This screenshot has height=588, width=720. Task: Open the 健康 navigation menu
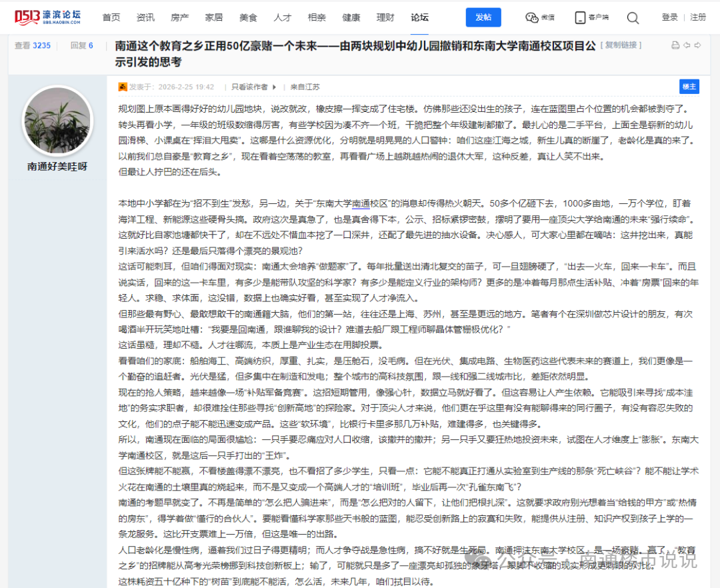click(351, 18)
